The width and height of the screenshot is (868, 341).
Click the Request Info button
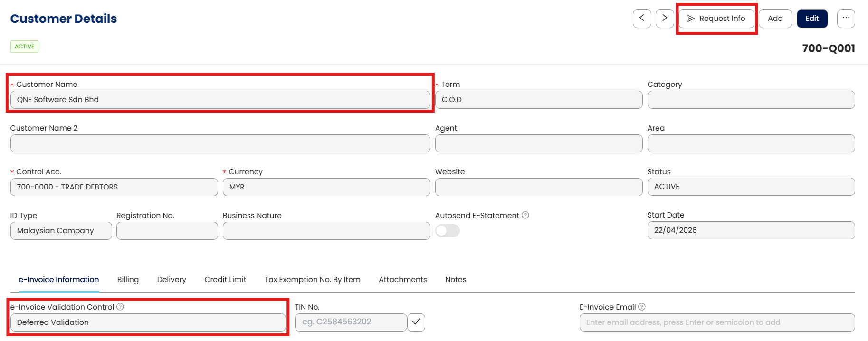point(716,19)
